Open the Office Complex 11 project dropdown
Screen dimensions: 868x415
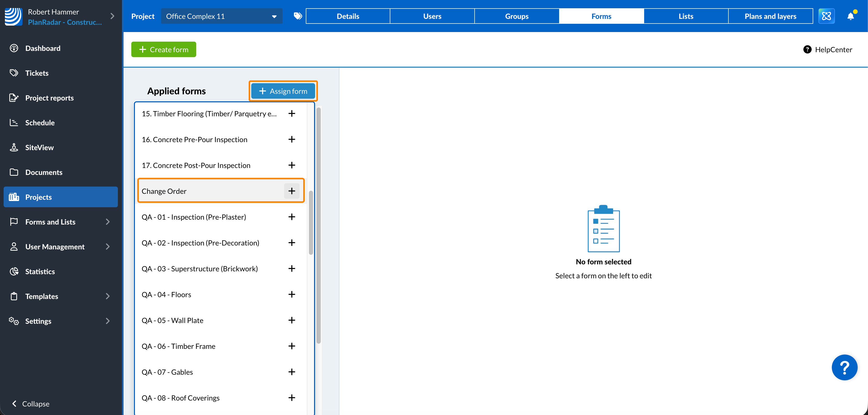(x=221, y=16)
